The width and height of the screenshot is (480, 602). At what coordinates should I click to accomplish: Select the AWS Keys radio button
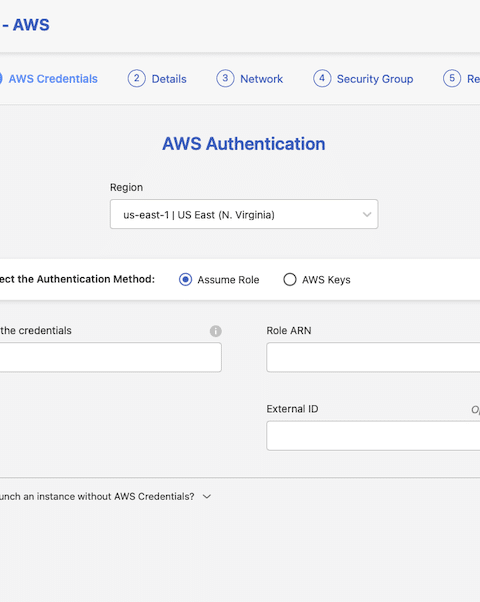(290, 280)
